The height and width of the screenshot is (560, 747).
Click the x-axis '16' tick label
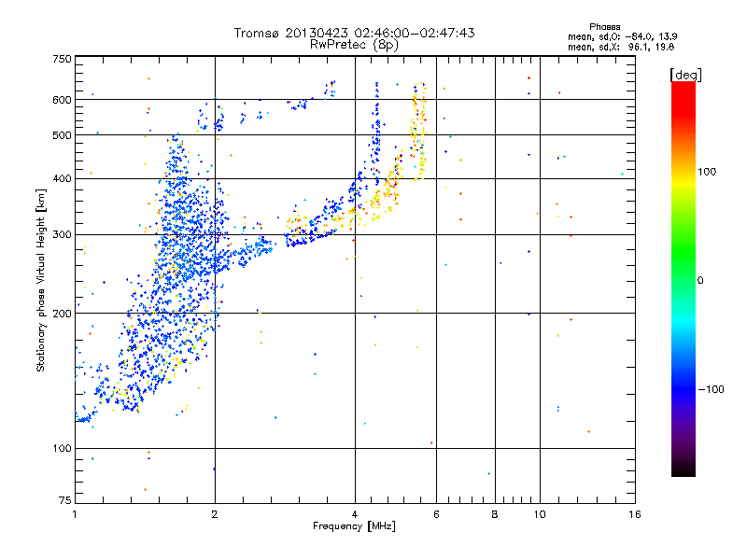click(x=635, y=514)
